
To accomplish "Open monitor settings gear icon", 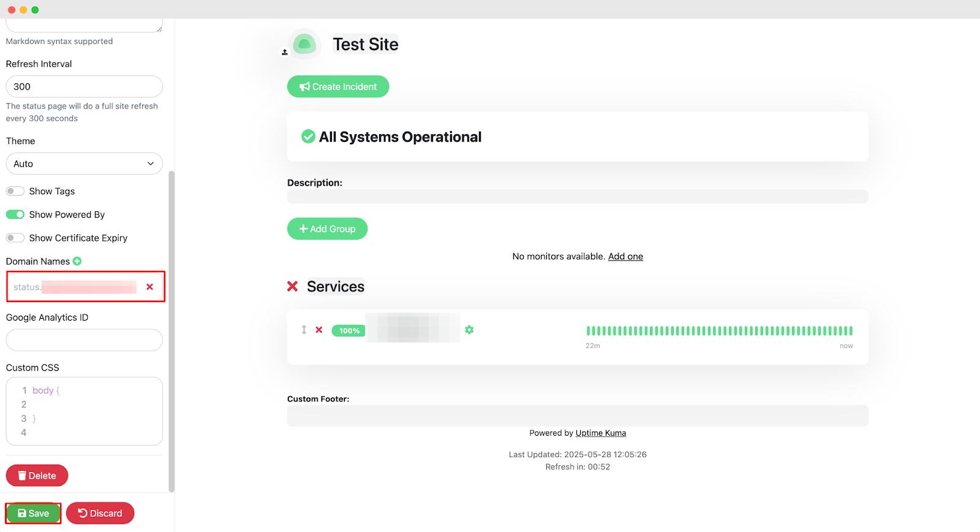I will click(x=469, y=330).
